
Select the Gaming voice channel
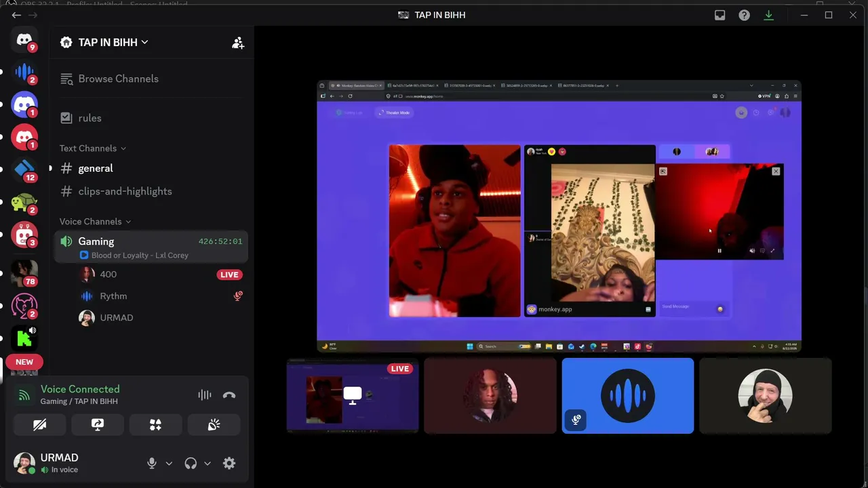point(151,247)
